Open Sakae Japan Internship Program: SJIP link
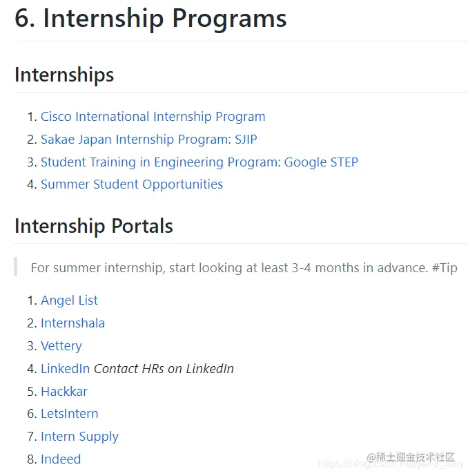This screenshot has width=468, height=476. coord(149,140)
